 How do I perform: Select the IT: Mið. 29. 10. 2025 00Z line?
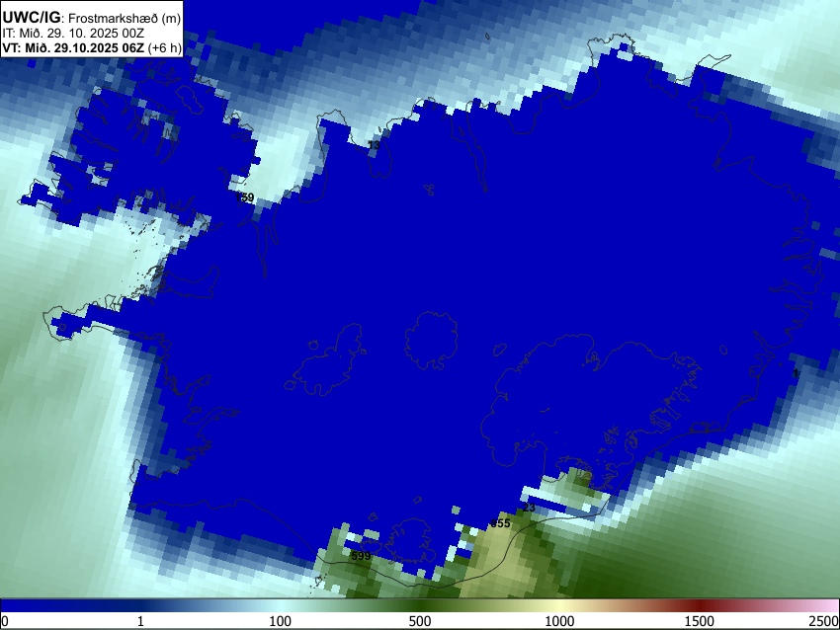[73, 34]
